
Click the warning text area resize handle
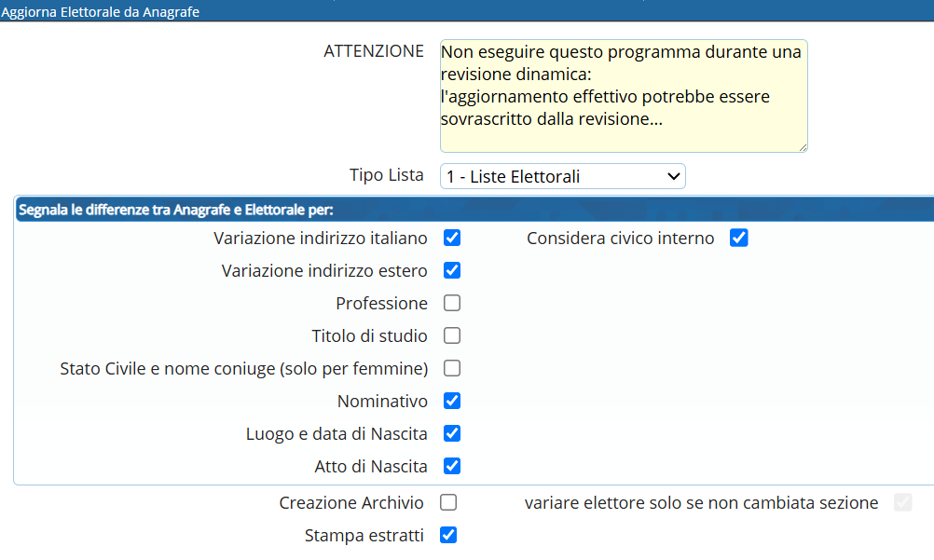click(802, 146)
